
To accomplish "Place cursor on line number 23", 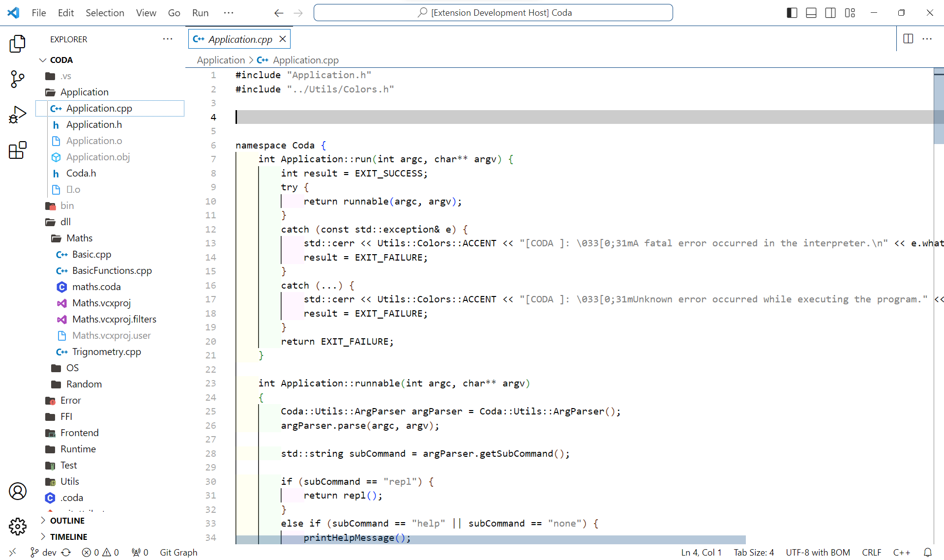I will tap(210, 383).
